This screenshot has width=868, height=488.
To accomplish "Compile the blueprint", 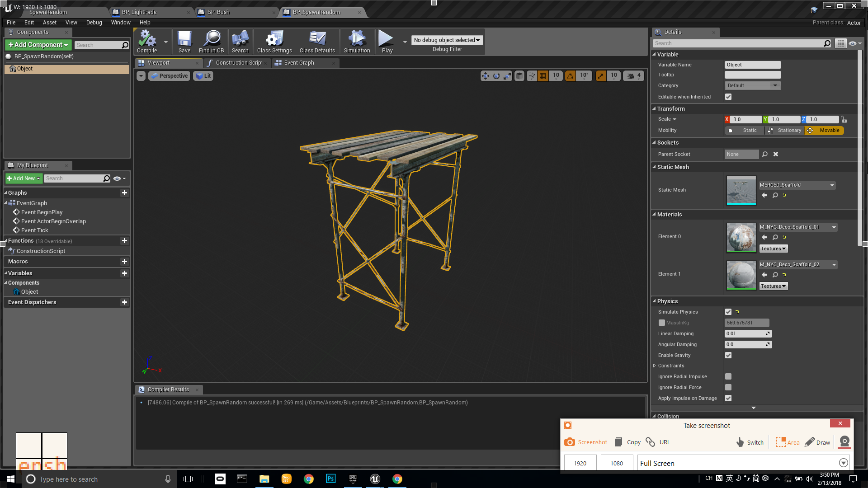I will point(147,42).
